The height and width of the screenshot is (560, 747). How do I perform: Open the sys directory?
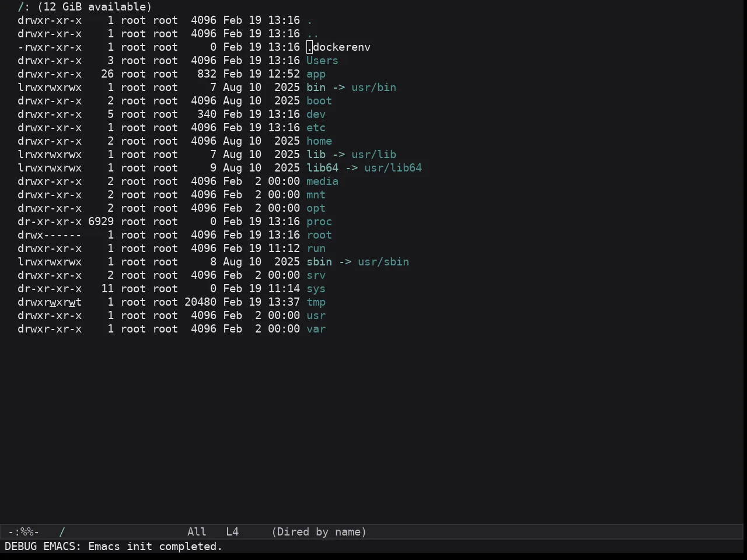click(316, 289)
